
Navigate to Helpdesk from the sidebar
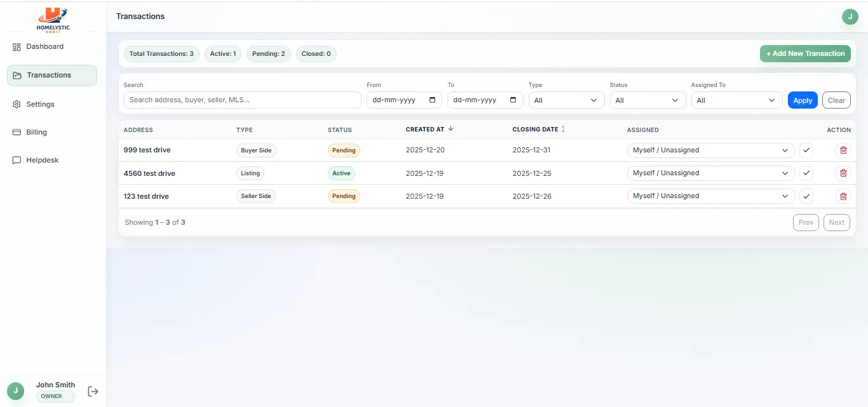point(43,160)
